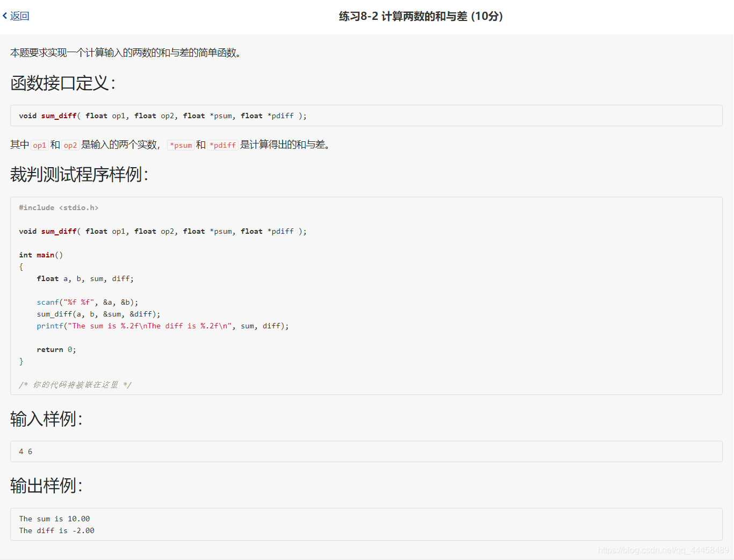Click the int main() line
This screenshot has width=734, height=560.
coord(41,255)
